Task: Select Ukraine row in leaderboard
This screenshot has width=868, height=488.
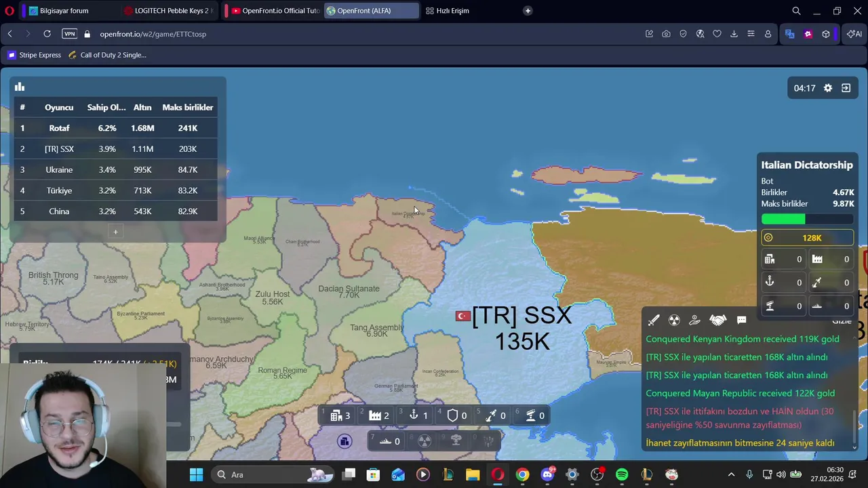Action: click(115, 169)
